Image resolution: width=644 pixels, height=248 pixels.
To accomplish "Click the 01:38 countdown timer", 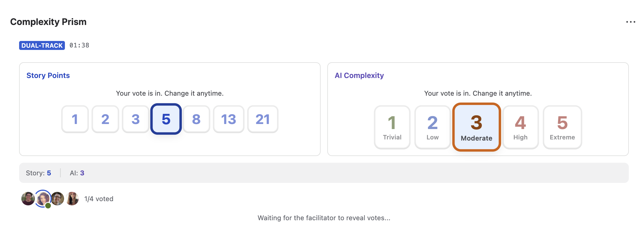I will tap(79, 45).
